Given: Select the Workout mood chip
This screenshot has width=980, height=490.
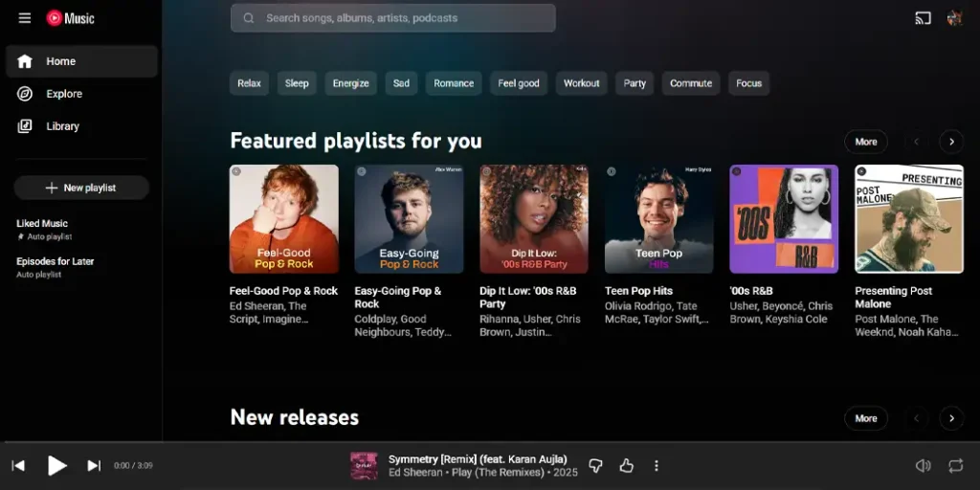Looking at the screenshot, I should coord(581,83).
